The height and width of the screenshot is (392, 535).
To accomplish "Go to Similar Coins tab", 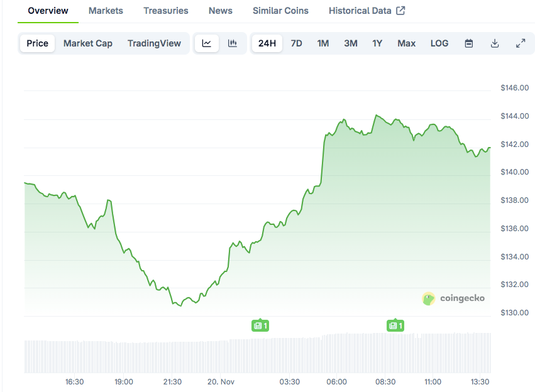I will coord(280,11).
